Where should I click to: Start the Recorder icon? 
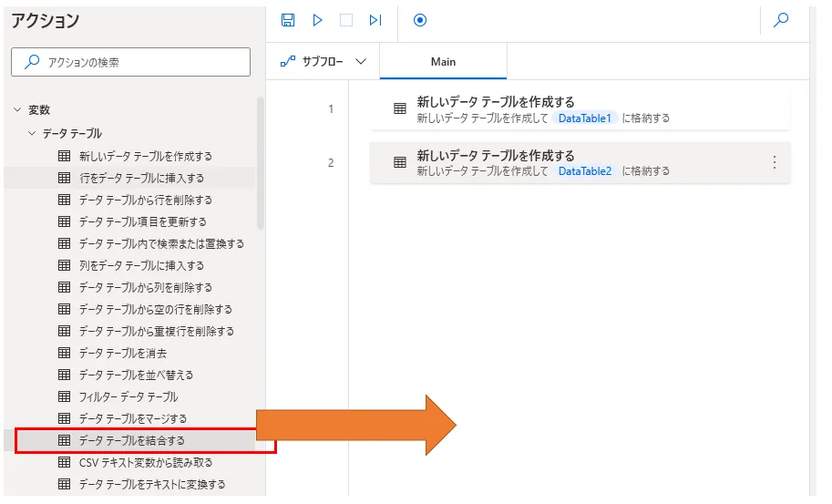pyautogui.click(x=420, y=20)
